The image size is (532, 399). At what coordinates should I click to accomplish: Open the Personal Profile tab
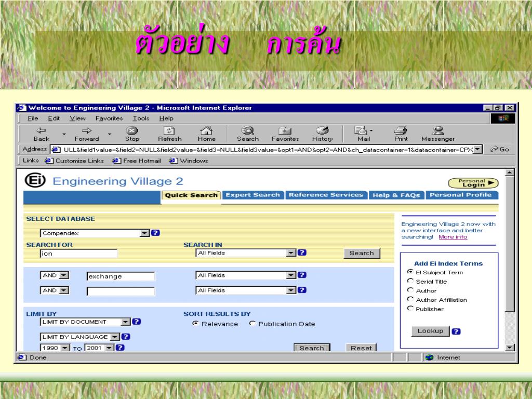point(461,195)
